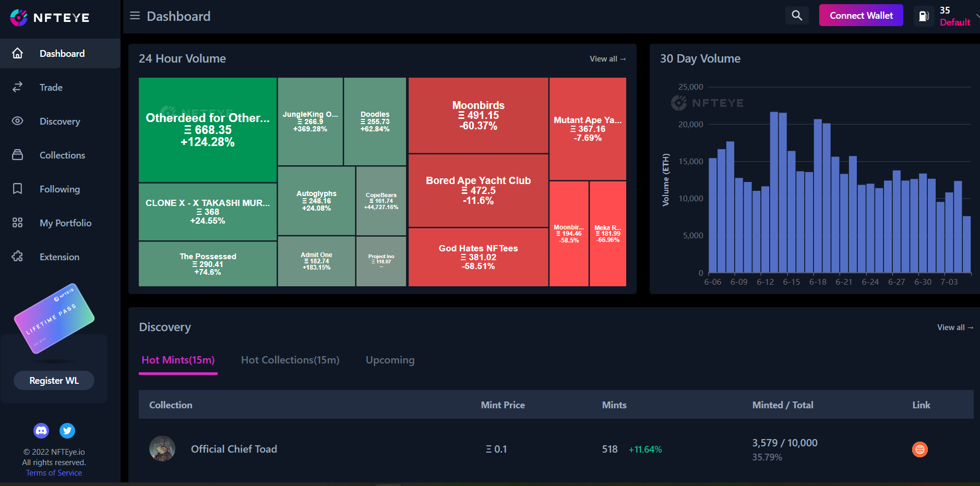
Task: Click the Dashboard home icon
Action: pos(18,53)
